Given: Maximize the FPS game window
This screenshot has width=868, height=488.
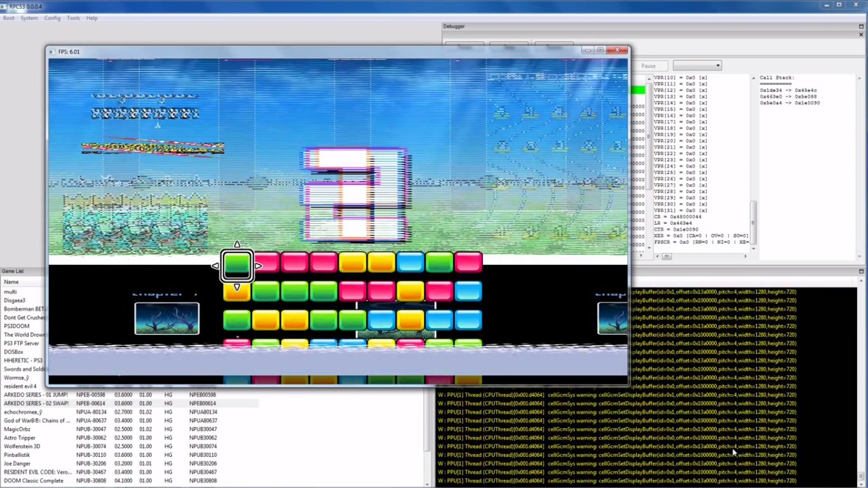Looking at the screenshot, I should (600, 50).
